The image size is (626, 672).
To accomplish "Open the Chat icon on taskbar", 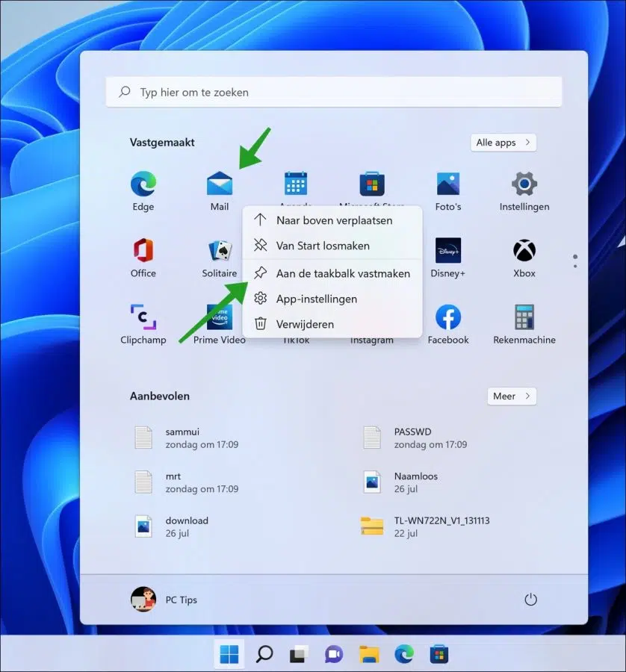I will tap(334, 654).
